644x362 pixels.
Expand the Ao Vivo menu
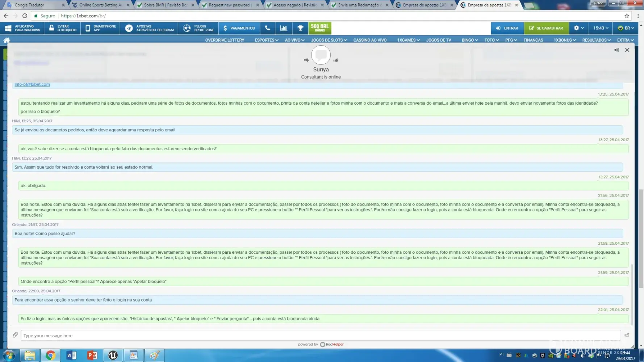click(x=294, y=40)
